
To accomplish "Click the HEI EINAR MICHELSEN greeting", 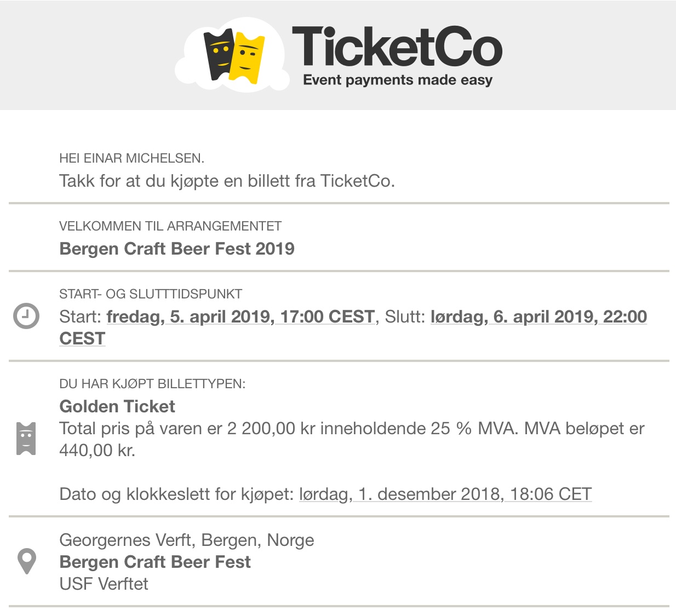I will point(131,158).
